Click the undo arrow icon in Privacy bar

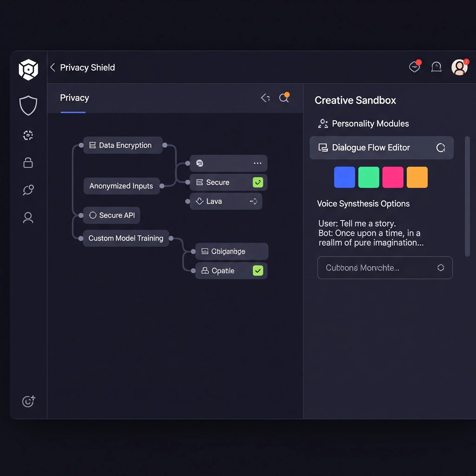coord(265,98)
